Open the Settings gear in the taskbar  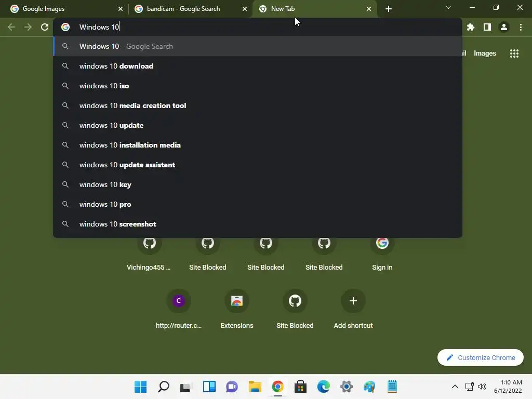click(x=347, y=387)
